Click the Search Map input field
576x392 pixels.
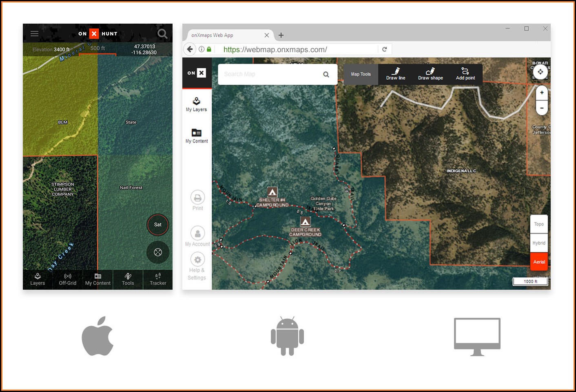(271, 74)
